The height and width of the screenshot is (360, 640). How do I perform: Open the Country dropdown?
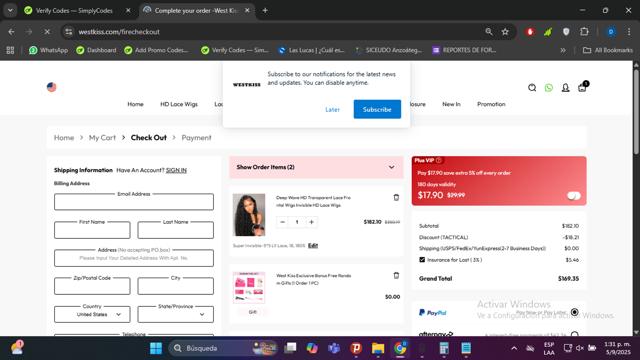pyautogui.click(x=92, y=314)
